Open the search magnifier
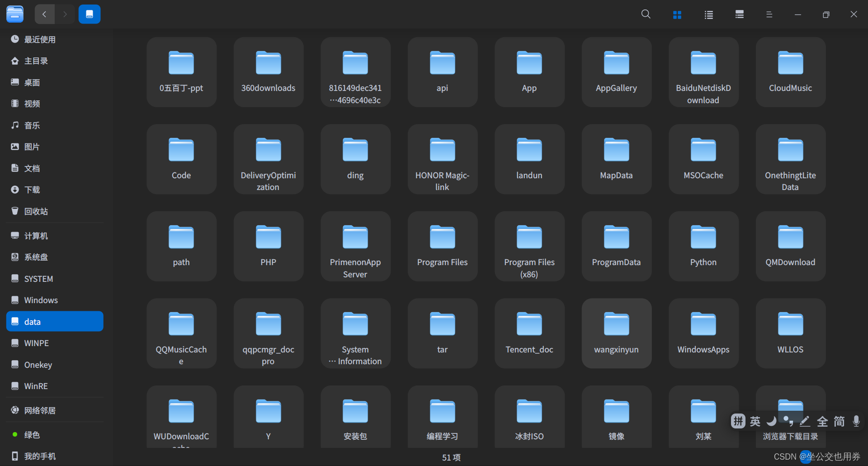This screenshot has width=868, height=466. click(x=646, y=14)
